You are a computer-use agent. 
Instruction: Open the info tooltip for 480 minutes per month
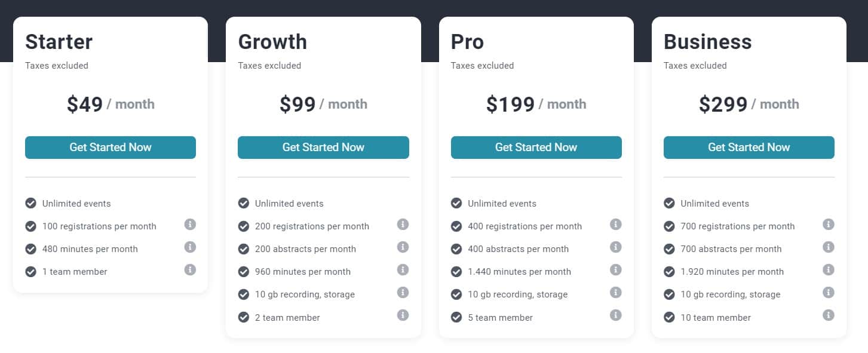pyautogui.click(x=190, y=247)
